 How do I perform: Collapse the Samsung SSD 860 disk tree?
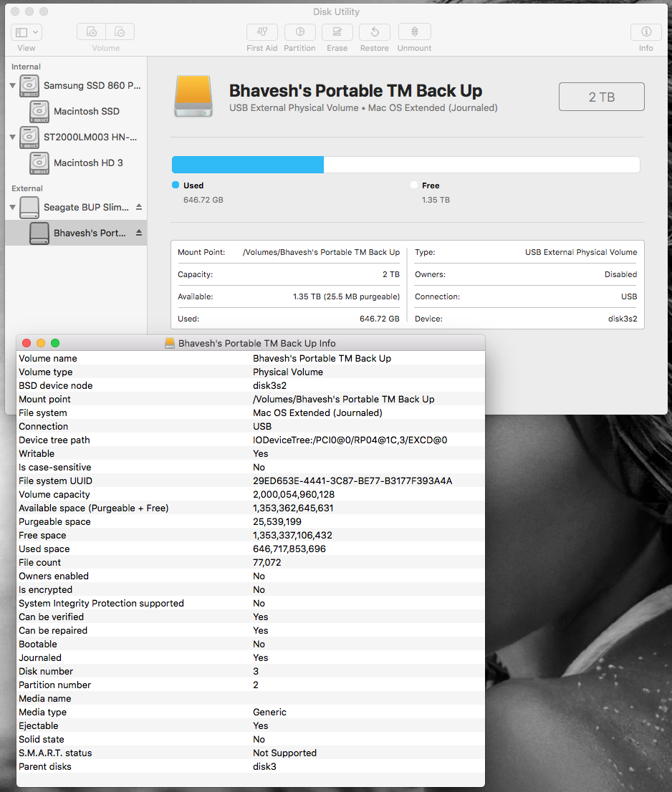click(x=13, y=85)
